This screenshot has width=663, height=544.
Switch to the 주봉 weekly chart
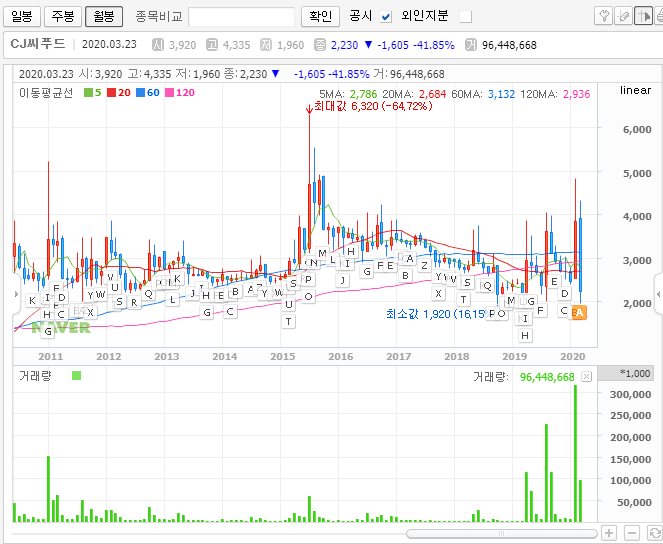(x=63, y=16)
